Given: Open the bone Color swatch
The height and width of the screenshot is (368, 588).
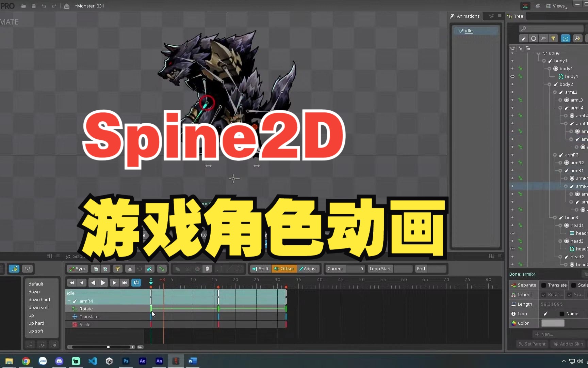Looking at the screenshot, I should [553, 323].
